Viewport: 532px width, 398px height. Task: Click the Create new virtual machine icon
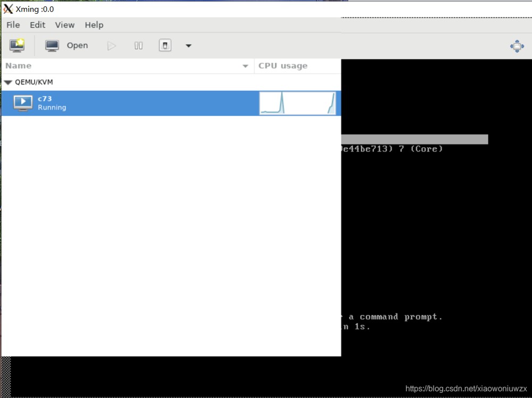coord(17,45)
